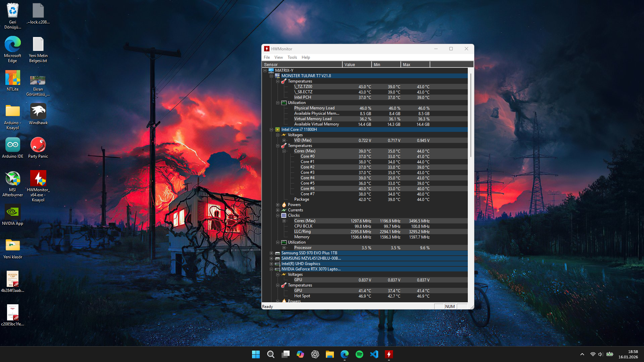The image size is (644, 362).
Task: Launch MSI Afterburner desktop icon
Action: point(13,184)
